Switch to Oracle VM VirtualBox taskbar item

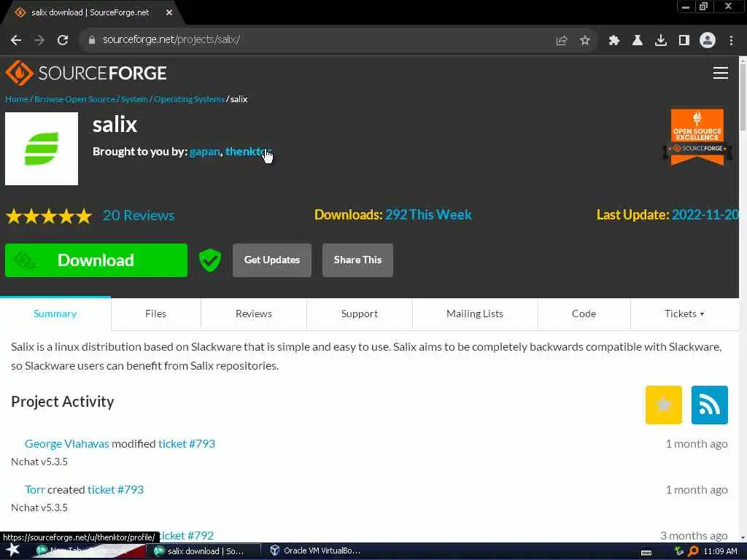(315, 551)
